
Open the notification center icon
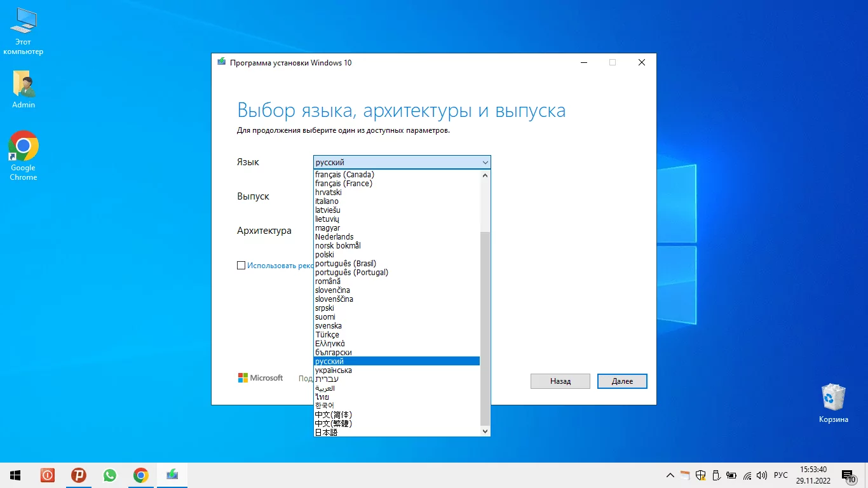pyautogui.click(x=848, y=475)
